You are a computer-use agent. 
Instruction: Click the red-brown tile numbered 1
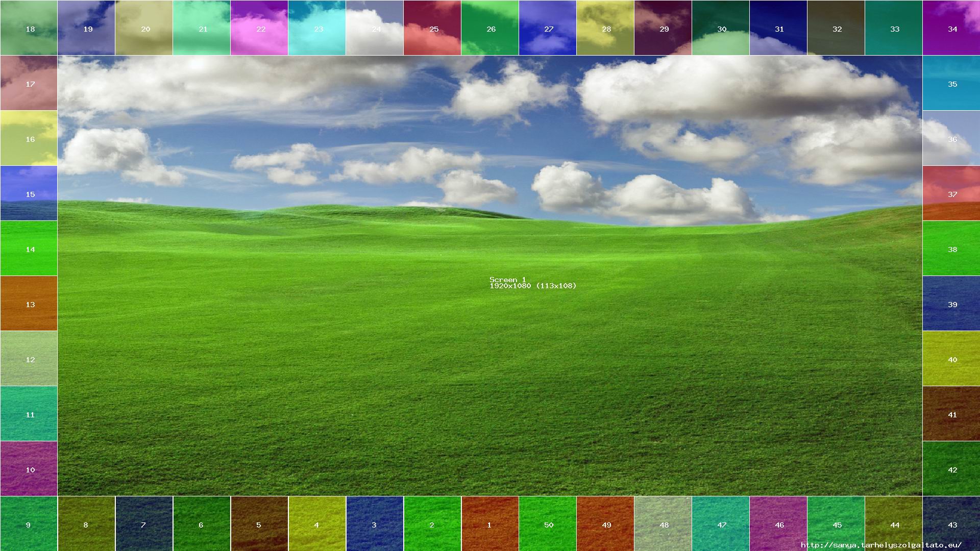pyautogui.click(x=490, y=523)
